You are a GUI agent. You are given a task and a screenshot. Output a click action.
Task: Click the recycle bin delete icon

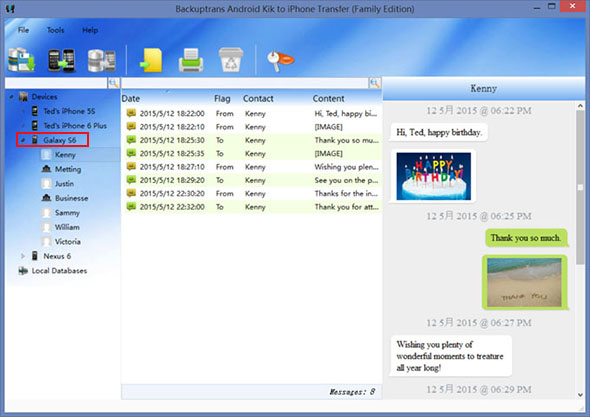[231, 60]
